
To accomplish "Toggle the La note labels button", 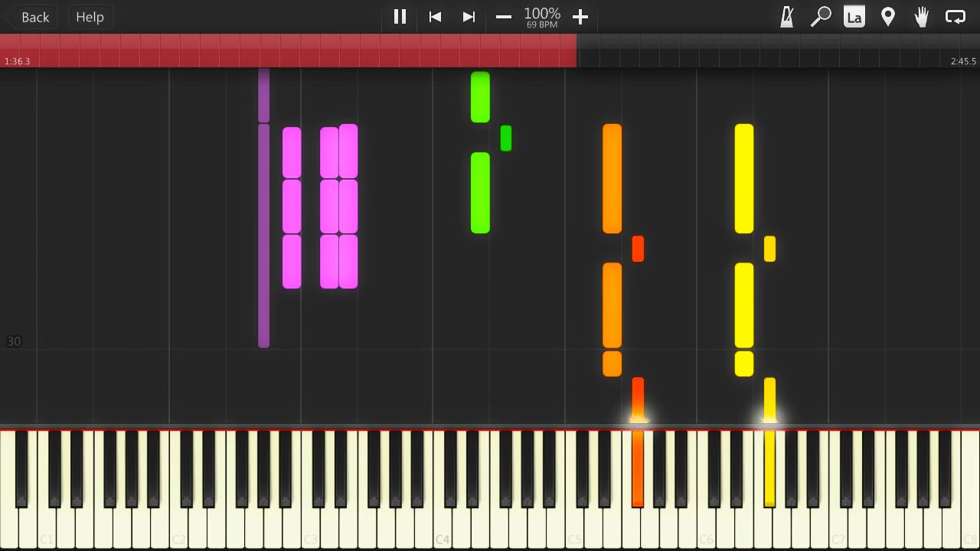I will tap(854, 17).
